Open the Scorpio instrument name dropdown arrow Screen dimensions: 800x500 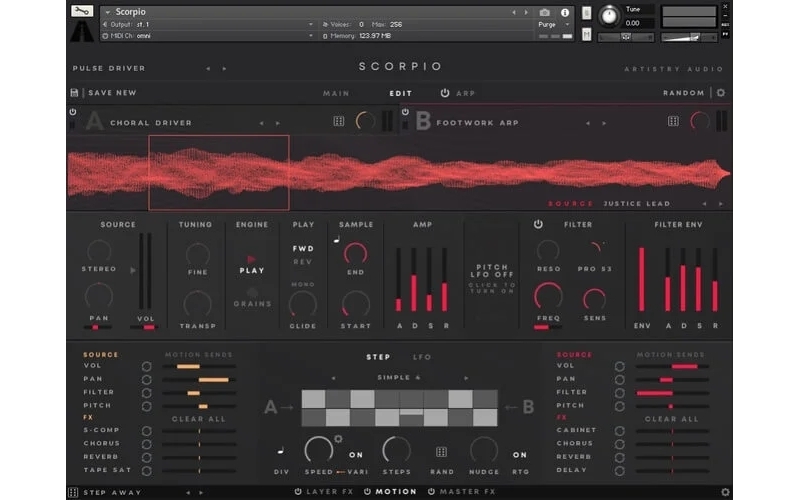(108, 12)
